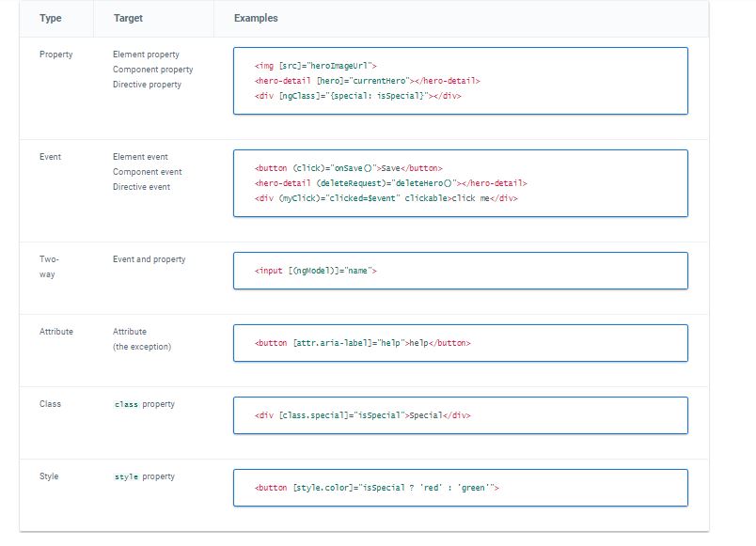Click the deleteRequest hero-detail code line
756x546 pixels.
pos(390,183)
